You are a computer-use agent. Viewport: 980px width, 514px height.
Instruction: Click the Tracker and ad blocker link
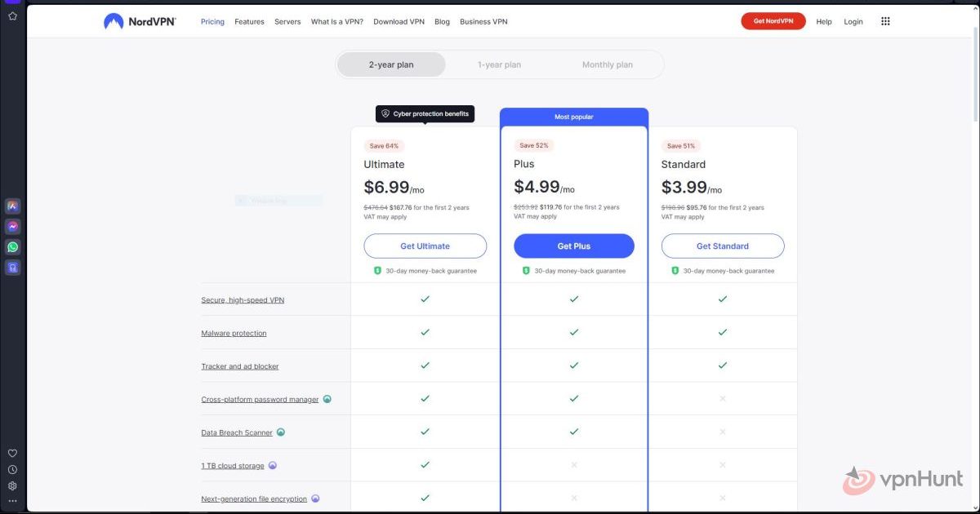click(240, 367)
